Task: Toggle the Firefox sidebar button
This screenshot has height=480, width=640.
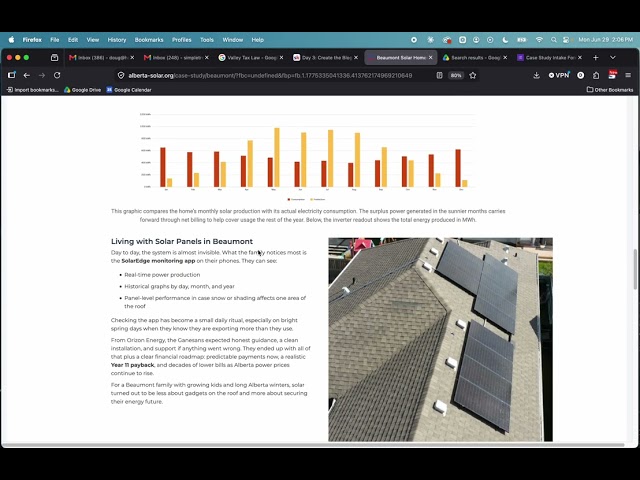Action: click(x=11, y=75)
